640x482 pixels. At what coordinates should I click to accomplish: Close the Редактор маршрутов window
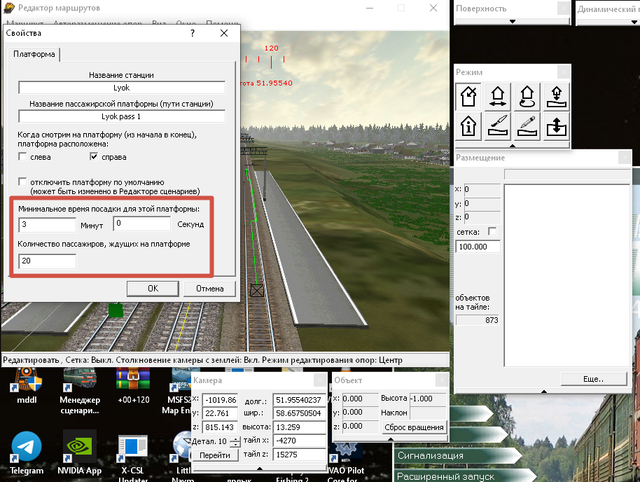coord(433,8)
